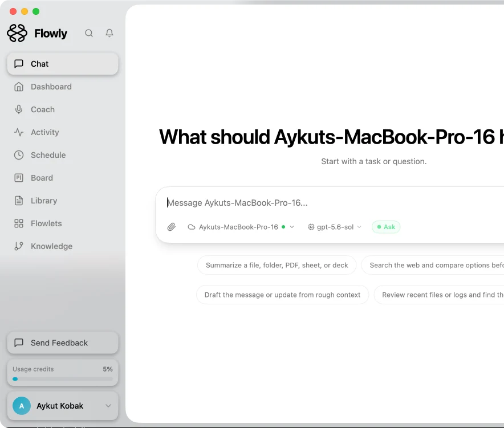504x428 pixels.
Task: Click the Dashboard home icon
Action: 19,87
